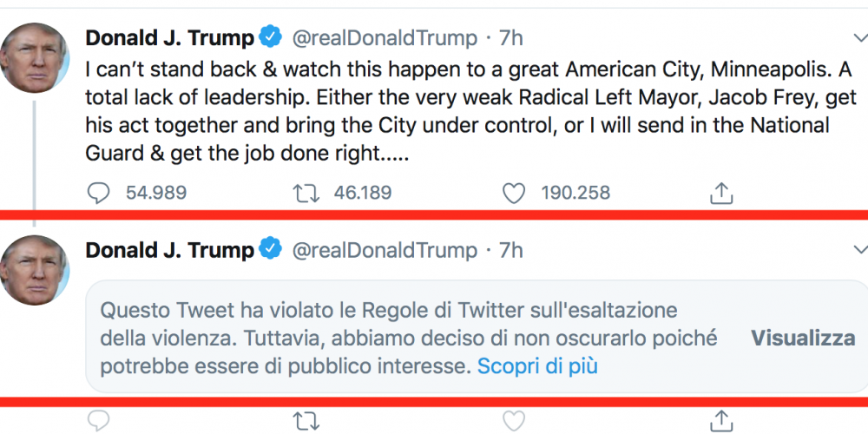Click @realDonaldTrump handle on second tweet
Viewport: 868px width, 434px height.
(x=385, y=250)
